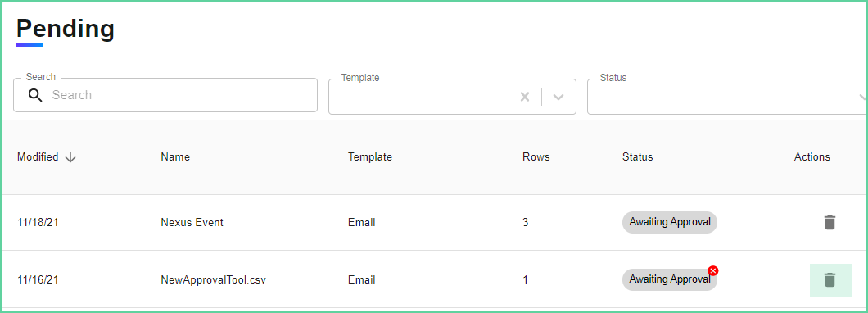This screenshot has width=868, height=313.
Task: Open the Nexus Event entry
Action: pos(192,223)
